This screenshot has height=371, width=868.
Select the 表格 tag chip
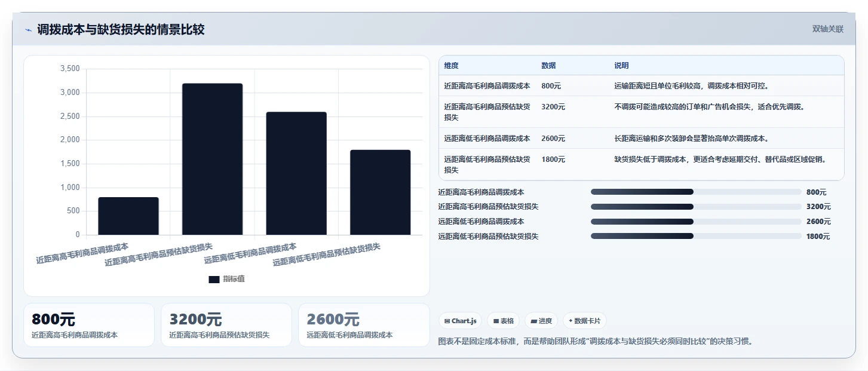pos(504,321)
